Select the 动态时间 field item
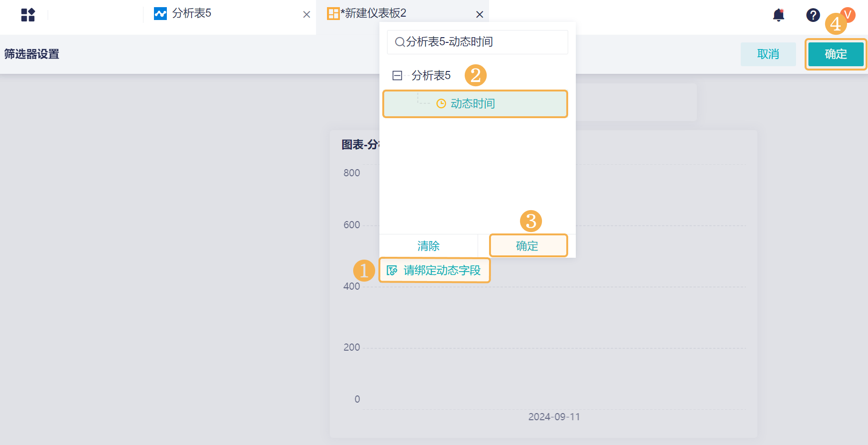 [x=473, y=104]
